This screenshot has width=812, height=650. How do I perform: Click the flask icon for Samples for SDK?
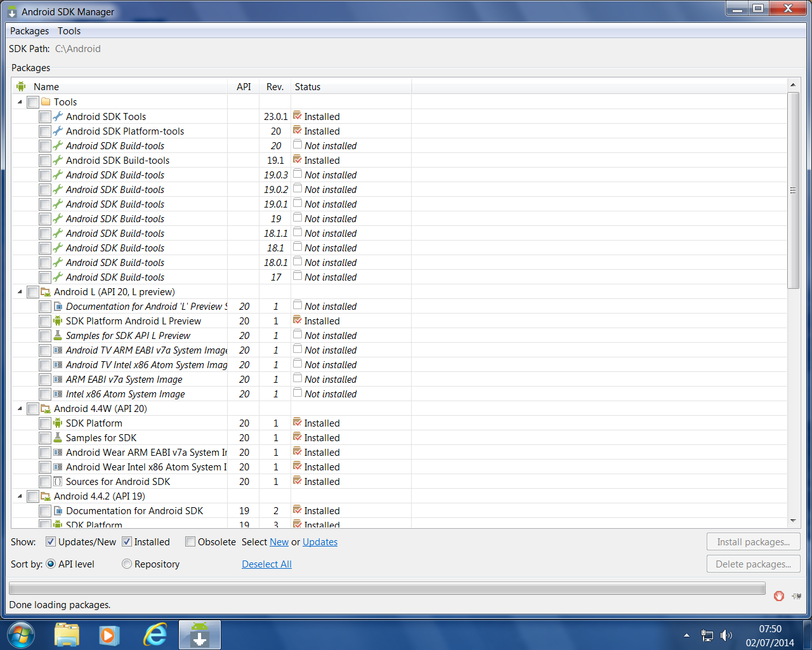point(58,438)
